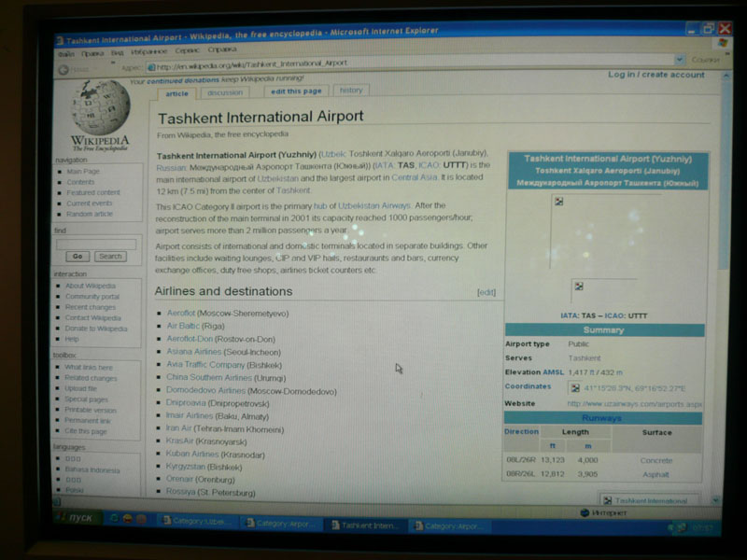The height and width of the screenshot is (560, 747).
Task: Click the IE Back arrow button
Action: pos(63,69)
